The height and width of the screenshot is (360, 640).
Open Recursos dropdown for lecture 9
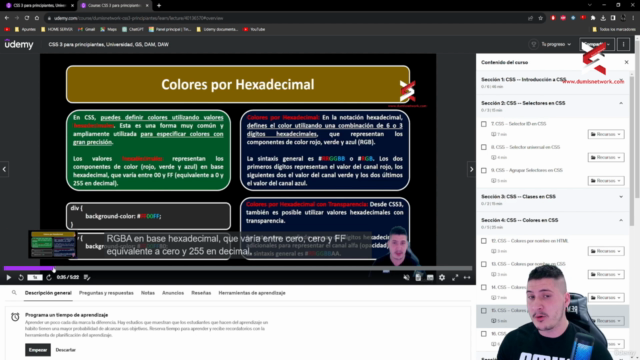click(x=606, y=181)
